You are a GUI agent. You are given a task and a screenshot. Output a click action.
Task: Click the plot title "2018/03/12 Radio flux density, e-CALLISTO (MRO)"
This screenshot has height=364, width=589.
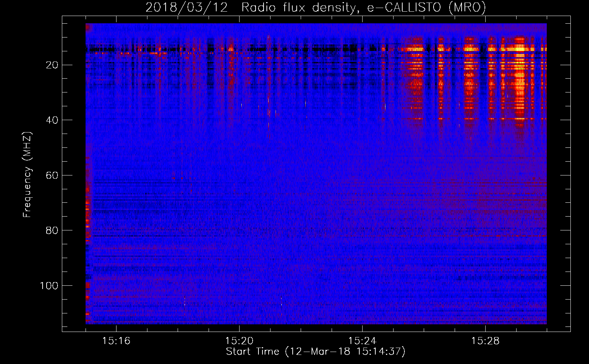click(x=316, y=7)
